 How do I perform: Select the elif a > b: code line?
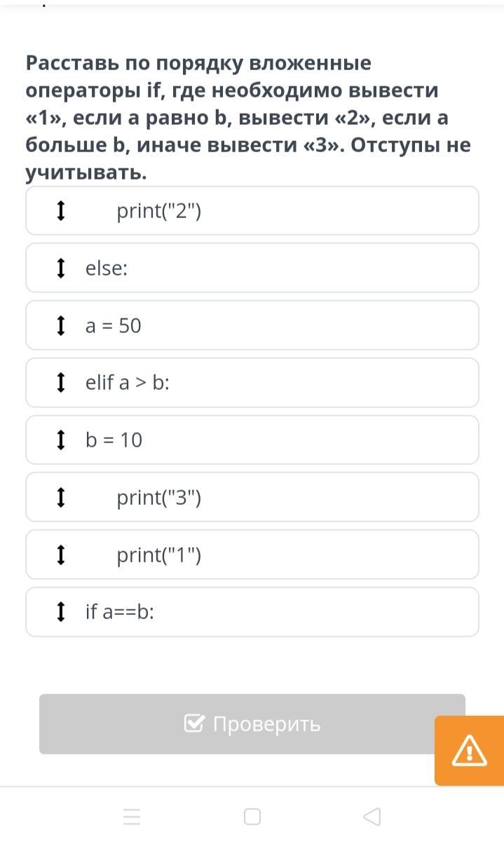(128, 384)
